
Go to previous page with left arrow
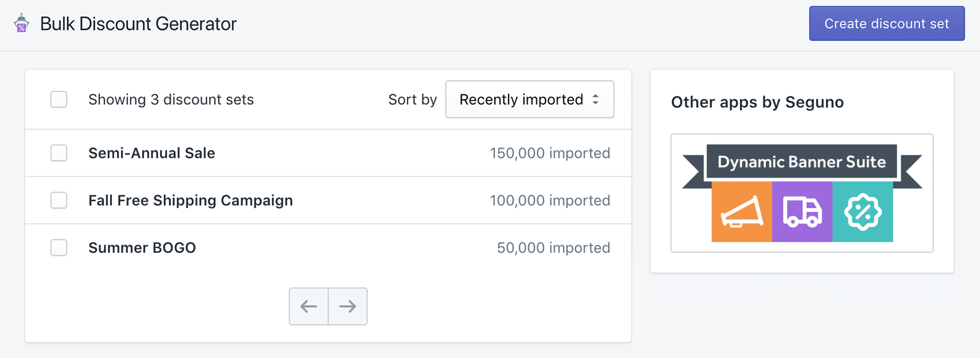309,306
